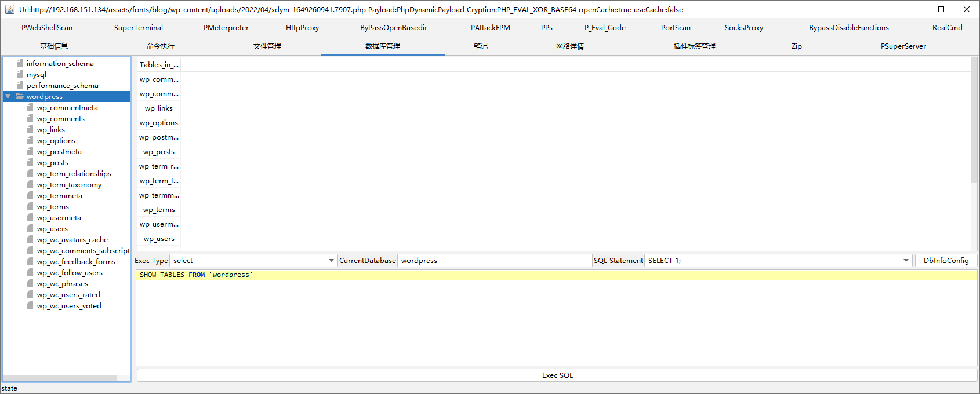Click the information_schema database icon
This screenshot has width=980, height=394.
click(x=20, y=64)
